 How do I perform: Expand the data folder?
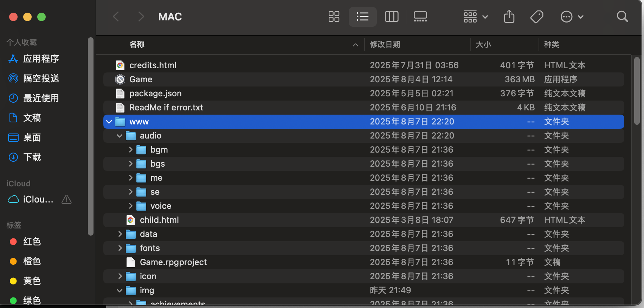click(x=120, y=234)
